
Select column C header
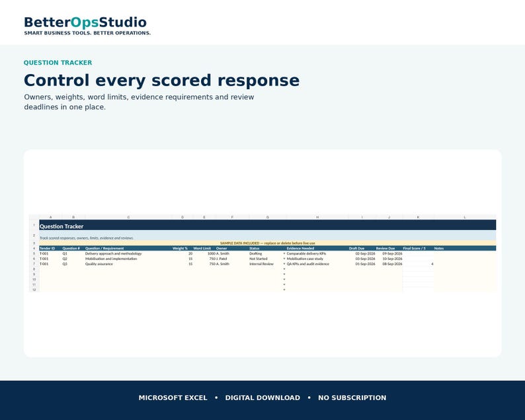(128, 218)
